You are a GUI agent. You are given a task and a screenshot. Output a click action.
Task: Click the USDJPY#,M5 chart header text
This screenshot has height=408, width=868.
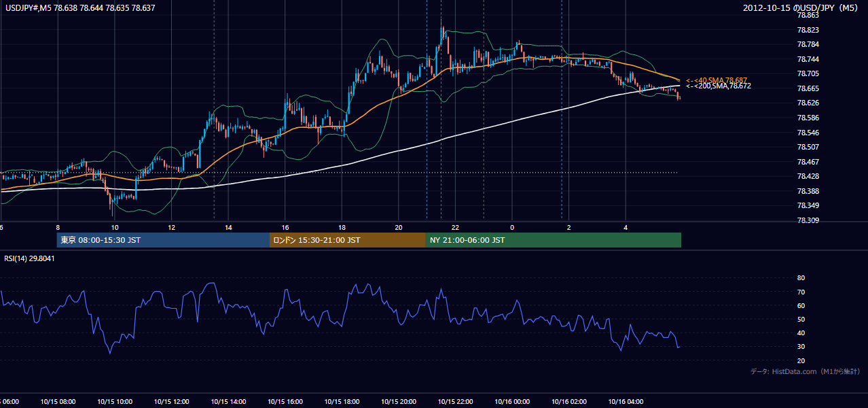coord(79,7)
